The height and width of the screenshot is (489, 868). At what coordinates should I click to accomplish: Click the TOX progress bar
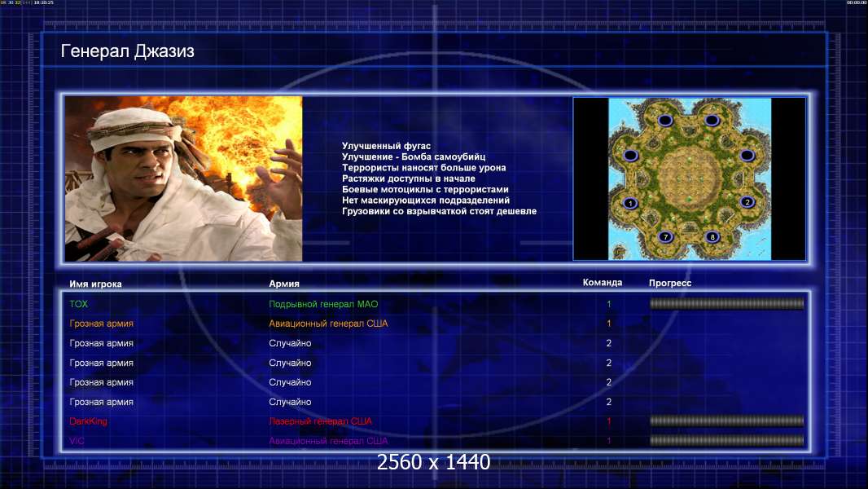(x=726, y=304)
